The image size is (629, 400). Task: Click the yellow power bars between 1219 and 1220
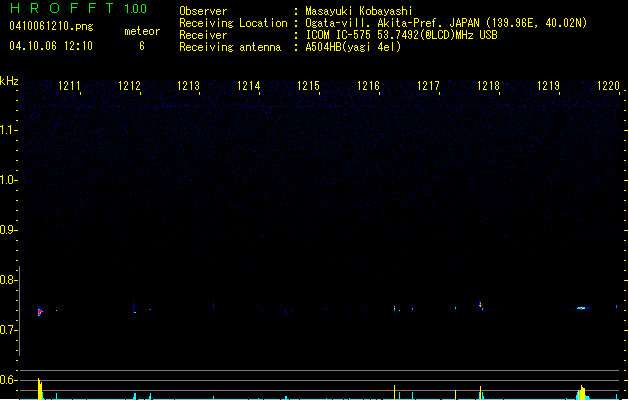tap(582, 393)
